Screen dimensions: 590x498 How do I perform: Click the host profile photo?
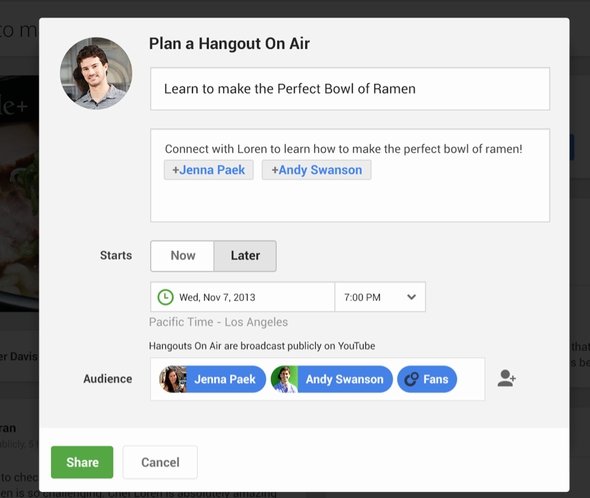pos(96,73)
